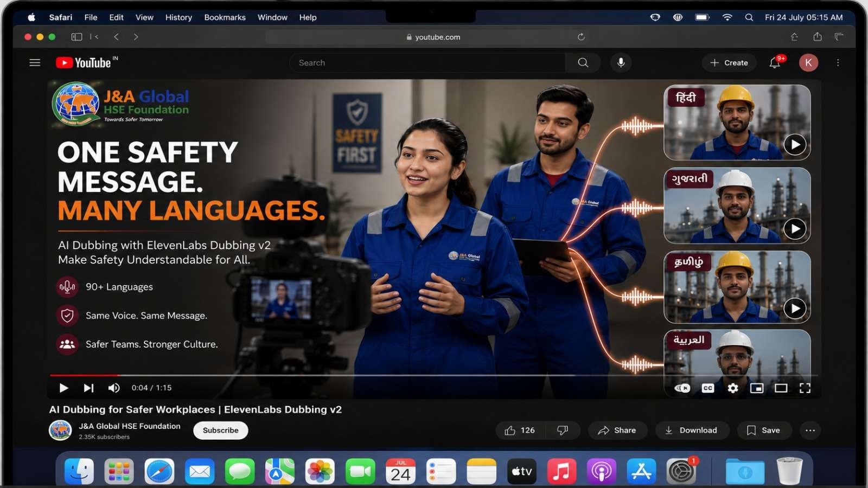Launch Podcasts from the Dock
This screenshot has height=488, width=868.
point(602,471)
